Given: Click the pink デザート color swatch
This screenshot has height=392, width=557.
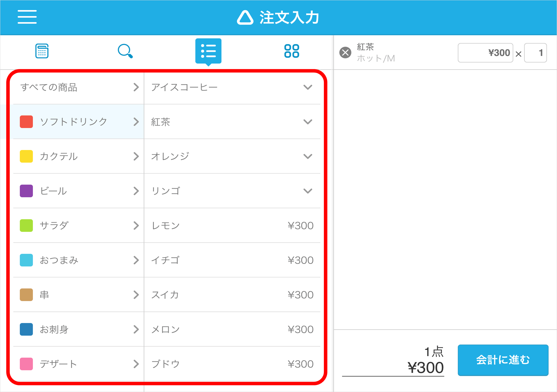Looking at the screenshot, I should (26, 364).
